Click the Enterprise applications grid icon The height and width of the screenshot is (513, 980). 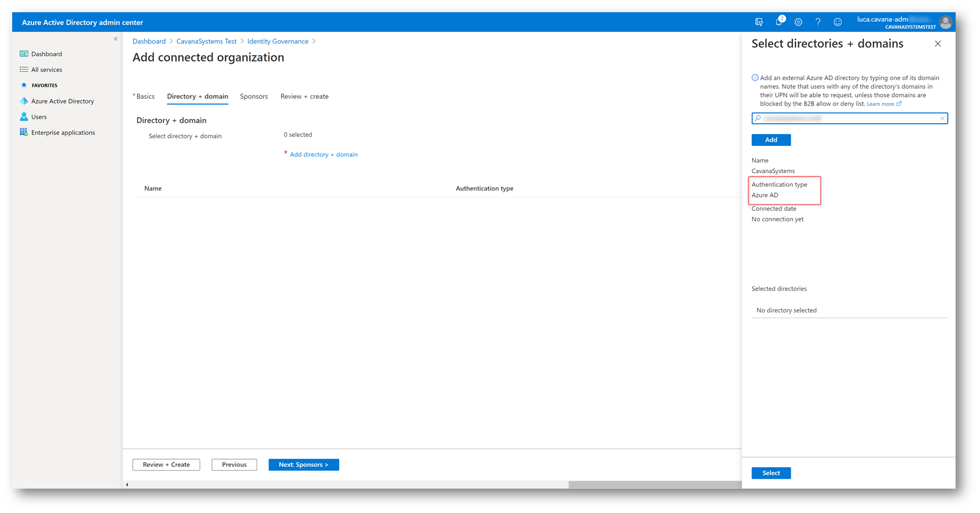pos(24,132)
